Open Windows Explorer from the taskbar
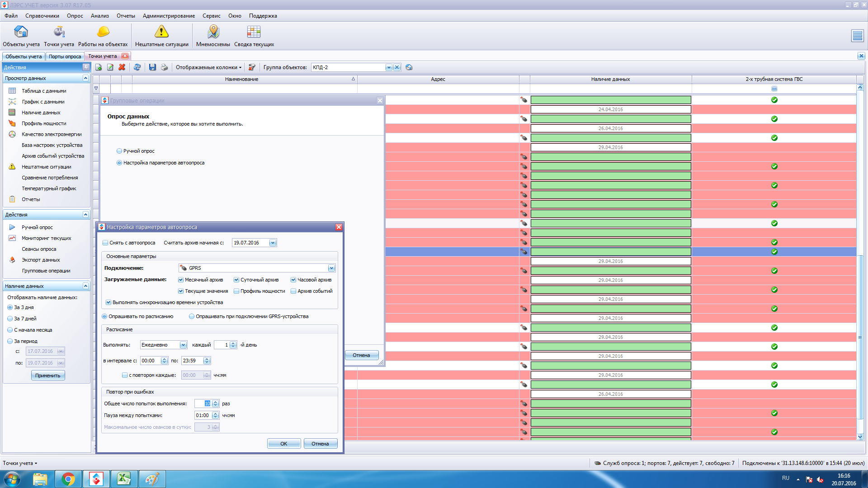868x488 pixels. 40,479
